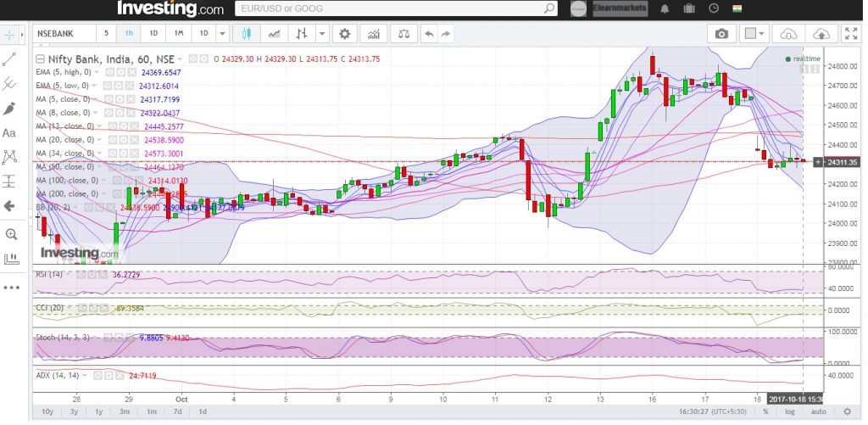Select the ruler measure tool
Viewport: 868px width, 425px height.
click(10, 258)
